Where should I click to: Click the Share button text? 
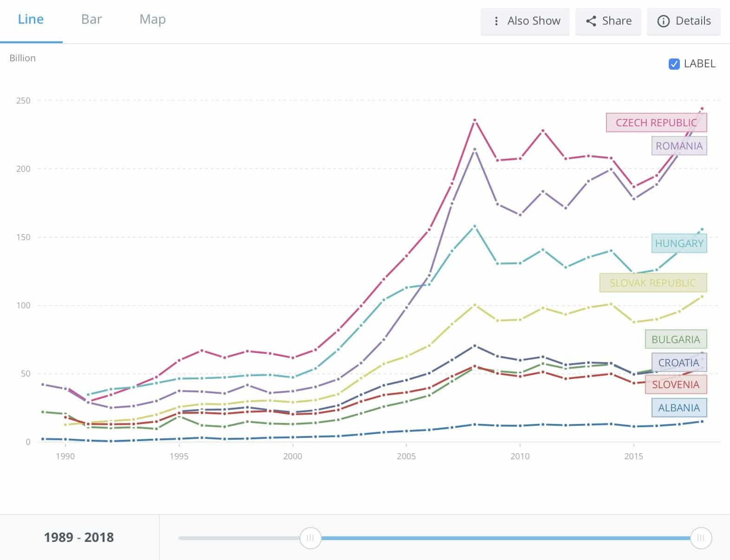tap(617, 21)
